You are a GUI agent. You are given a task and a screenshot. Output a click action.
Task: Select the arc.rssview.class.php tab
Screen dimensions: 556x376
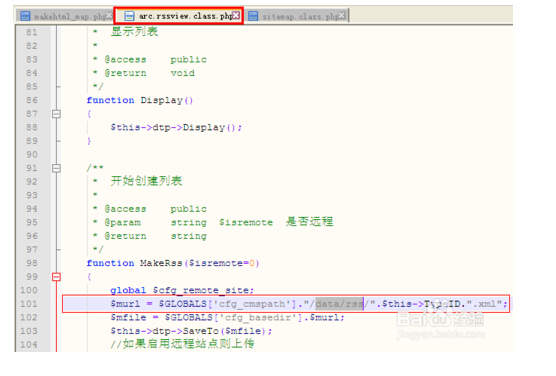coord(179,16)
